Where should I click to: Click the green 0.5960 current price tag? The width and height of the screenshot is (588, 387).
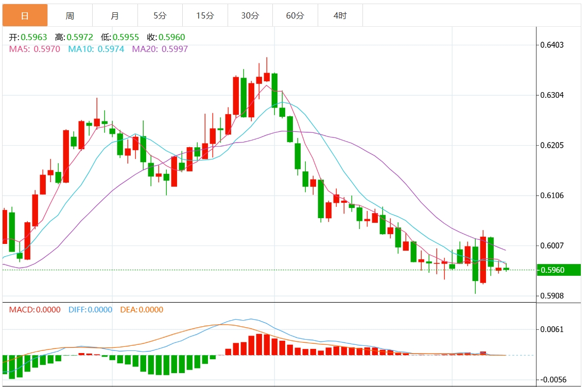point(559,270)
